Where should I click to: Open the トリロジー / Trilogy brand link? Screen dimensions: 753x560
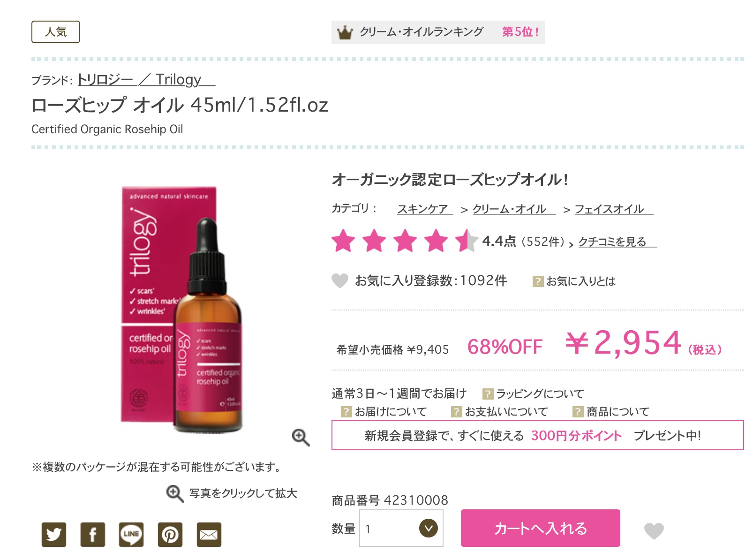pyautogui.click(x=147, y=79)
